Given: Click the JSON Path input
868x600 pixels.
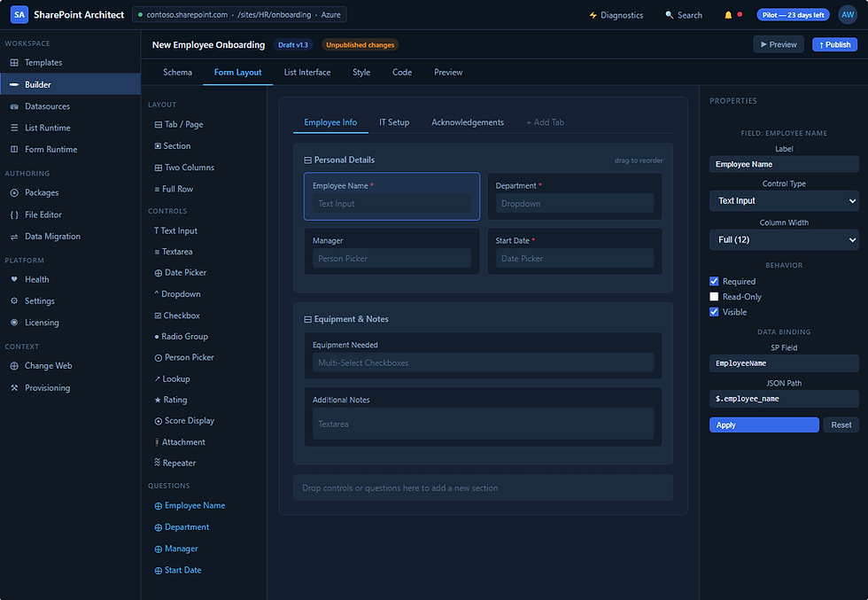Looking at the screenshot, I should pyautogui.click(x=784, y=399).
